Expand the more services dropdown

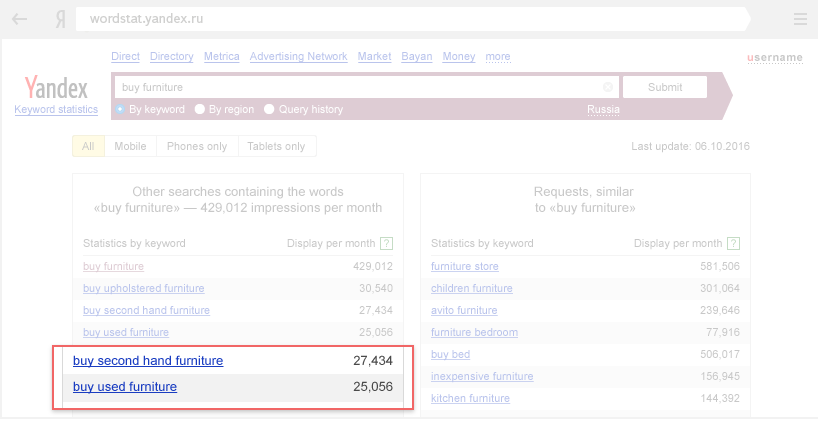(x=498, y=56)
